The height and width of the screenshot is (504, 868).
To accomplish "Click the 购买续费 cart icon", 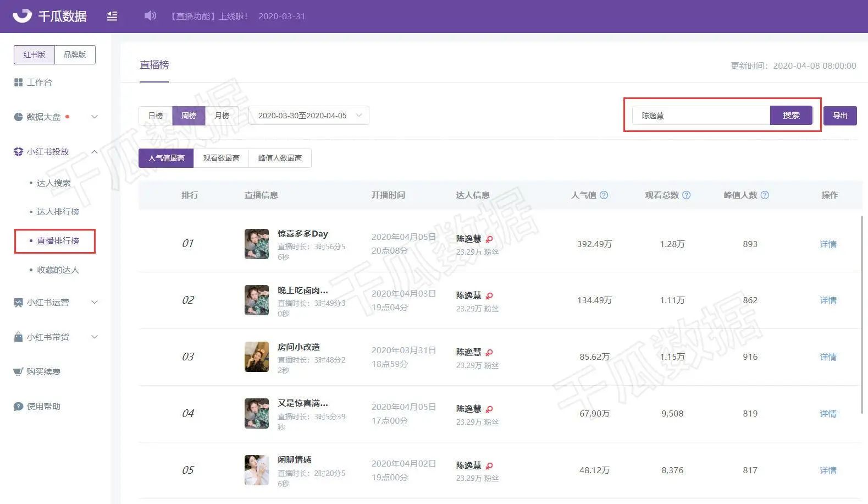I will tap(18, 371).
